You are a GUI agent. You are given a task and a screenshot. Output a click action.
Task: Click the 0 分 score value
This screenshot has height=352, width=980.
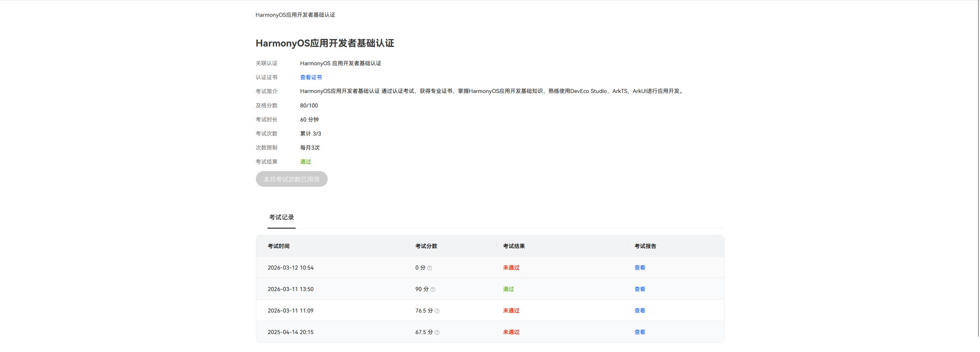(x=420, y=268)
